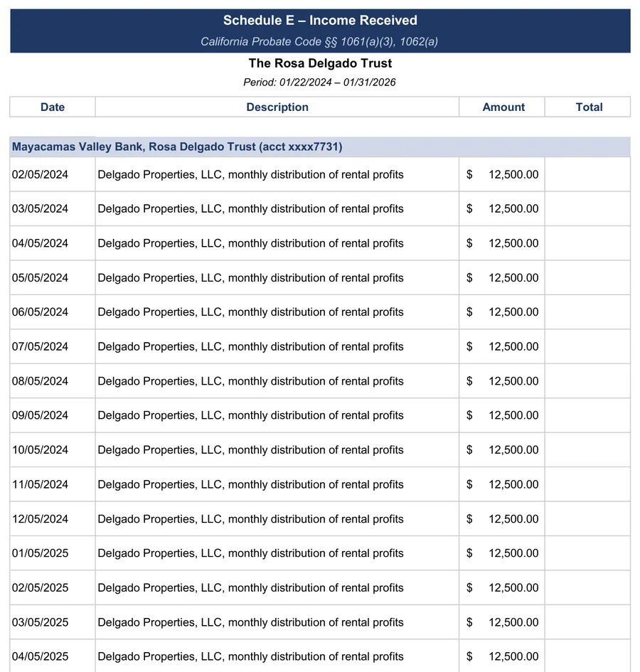The image size is (640, 672).
Task: Click the Date column header
Action: pyautogui.click(x=53, y=107)
